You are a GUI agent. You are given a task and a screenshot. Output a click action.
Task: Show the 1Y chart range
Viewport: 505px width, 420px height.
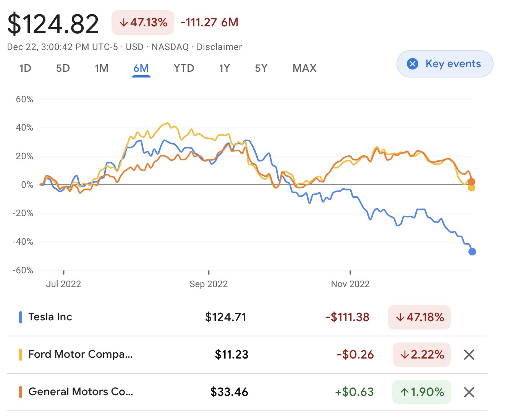225,68
